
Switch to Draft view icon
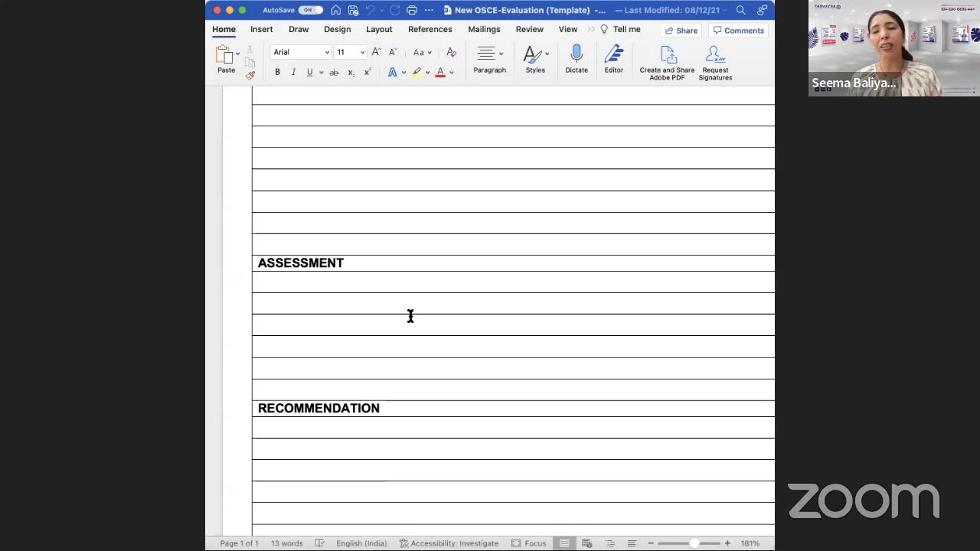click(x=632, y=543)
